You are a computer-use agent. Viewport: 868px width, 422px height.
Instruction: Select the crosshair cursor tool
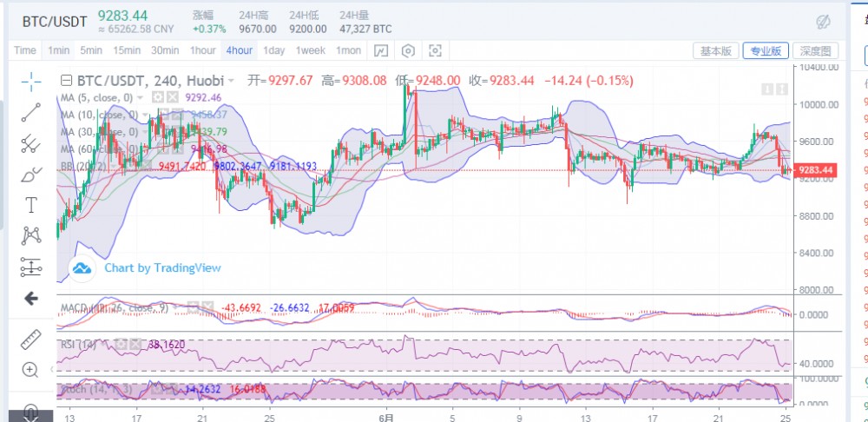(x=31, y=82)
